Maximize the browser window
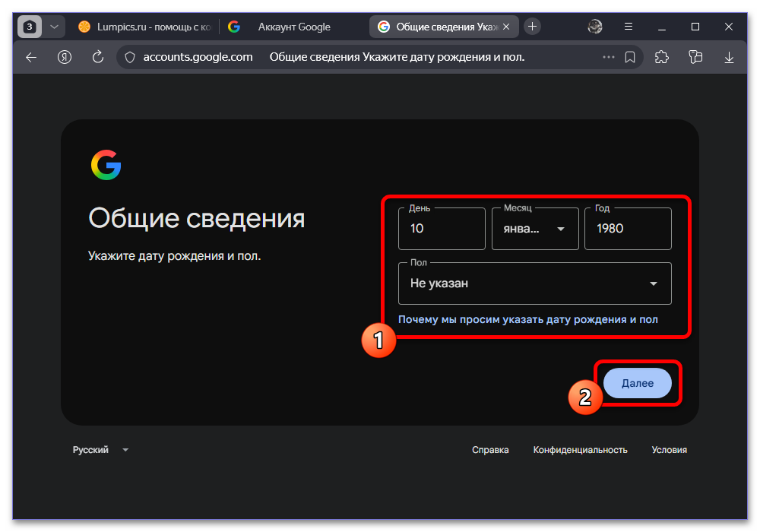 coord(695,27)
